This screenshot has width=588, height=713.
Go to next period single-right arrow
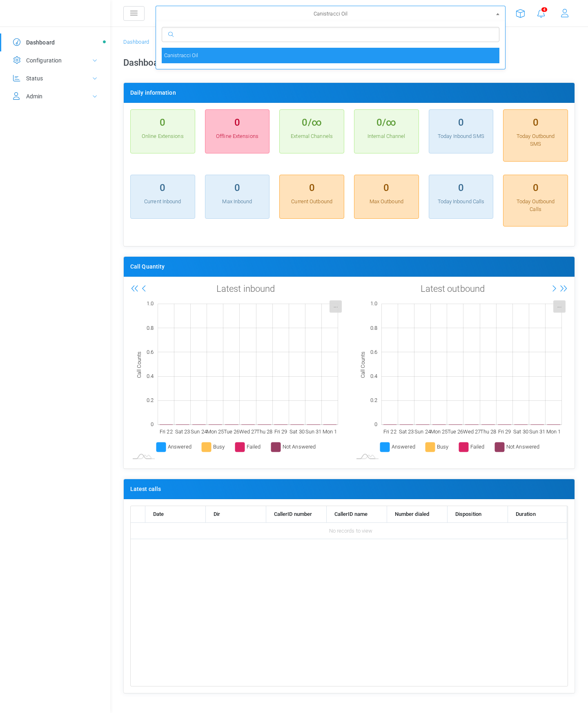point(554,289)
